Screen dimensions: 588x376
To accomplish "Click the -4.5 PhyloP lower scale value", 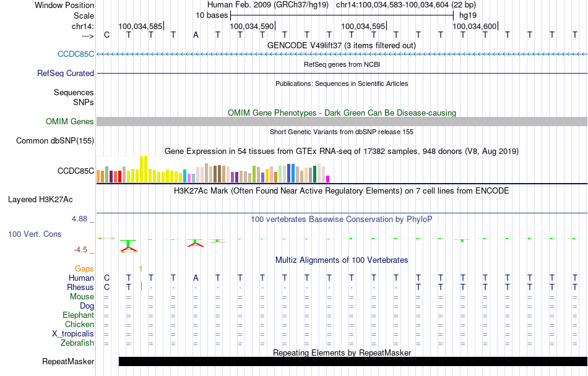I will click(80, 250).
